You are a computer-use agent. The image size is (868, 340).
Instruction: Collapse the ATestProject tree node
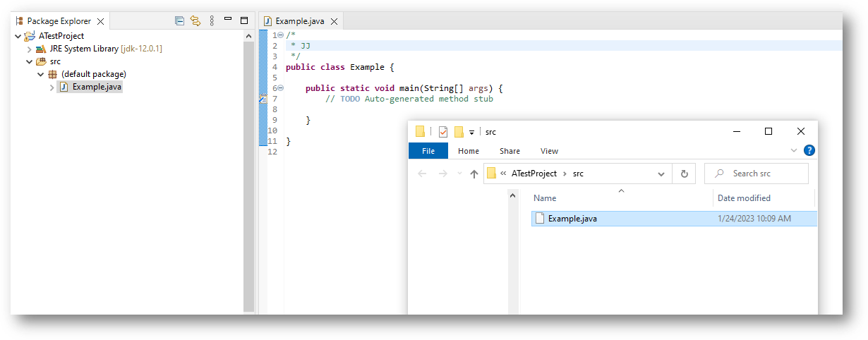[18, 36]
